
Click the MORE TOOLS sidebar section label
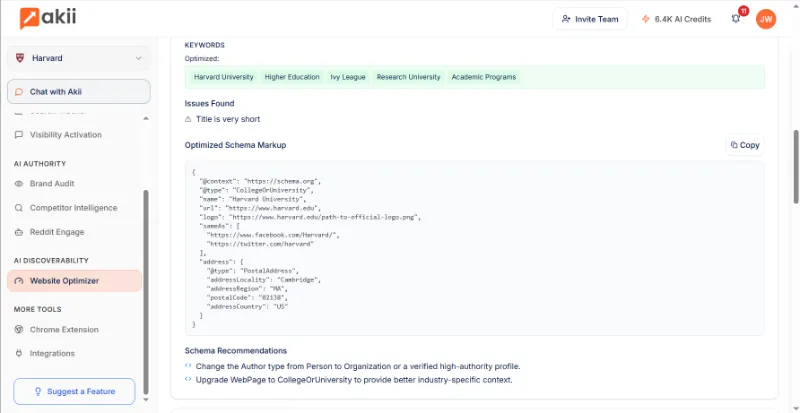(x=37, y=309)
